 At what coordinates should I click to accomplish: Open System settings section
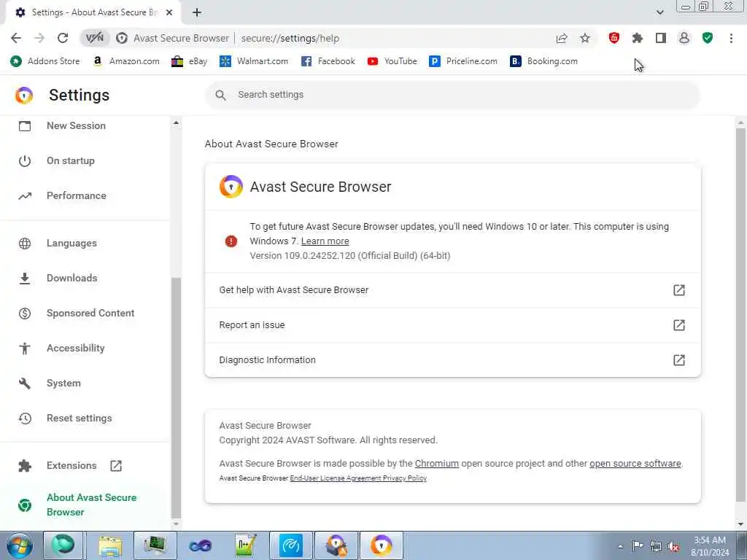point(63,384)
